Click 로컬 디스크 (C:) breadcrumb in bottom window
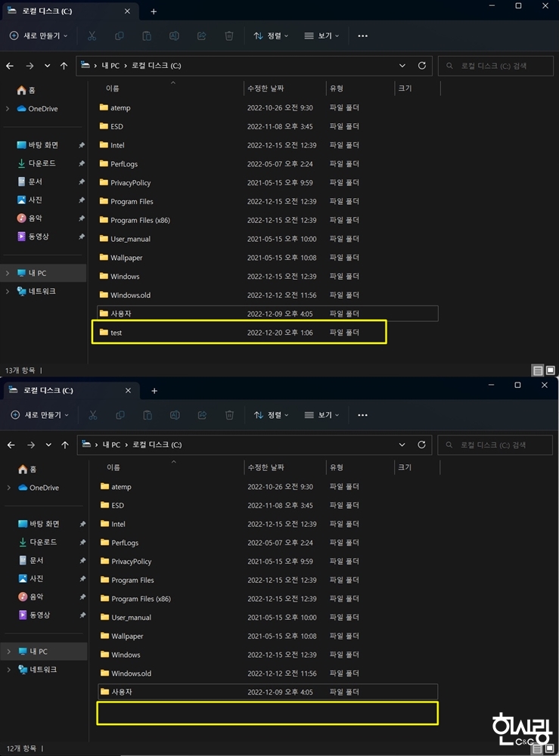The image size is (559, 756). (x=157, y=445)
